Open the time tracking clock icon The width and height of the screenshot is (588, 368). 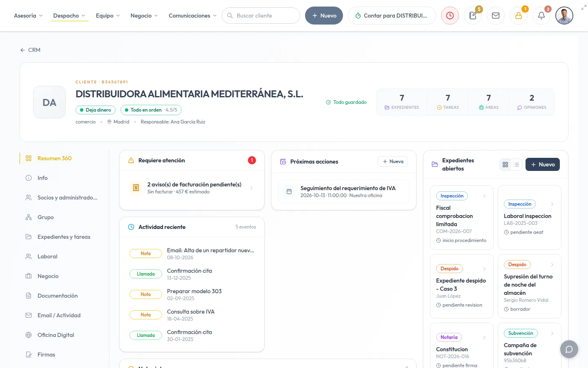click(x=450, y=16)
